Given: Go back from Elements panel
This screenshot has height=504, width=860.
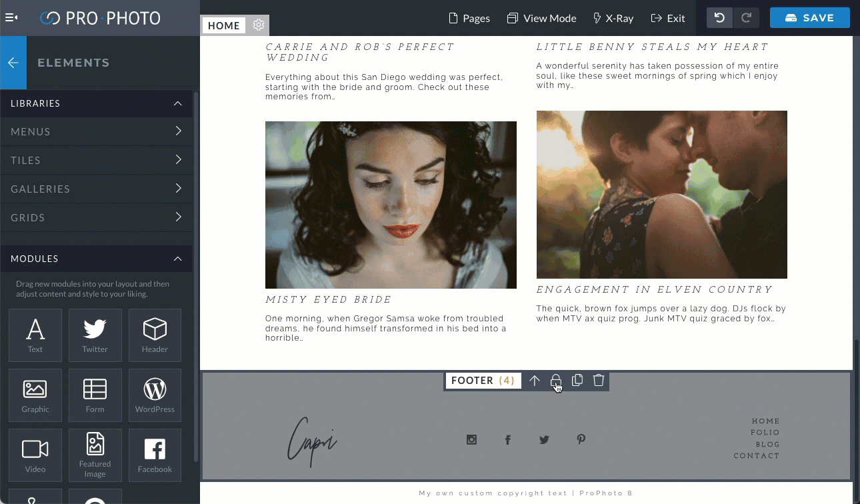Looking at the screenshot, I should pyautogui.click(x=13, y=63).
